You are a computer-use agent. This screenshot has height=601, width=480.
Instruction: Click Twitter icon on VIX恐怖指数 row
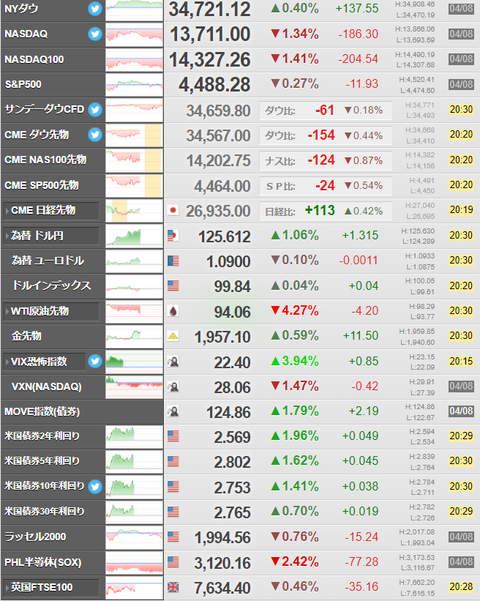pyautogui.click(x=95, y=361)
